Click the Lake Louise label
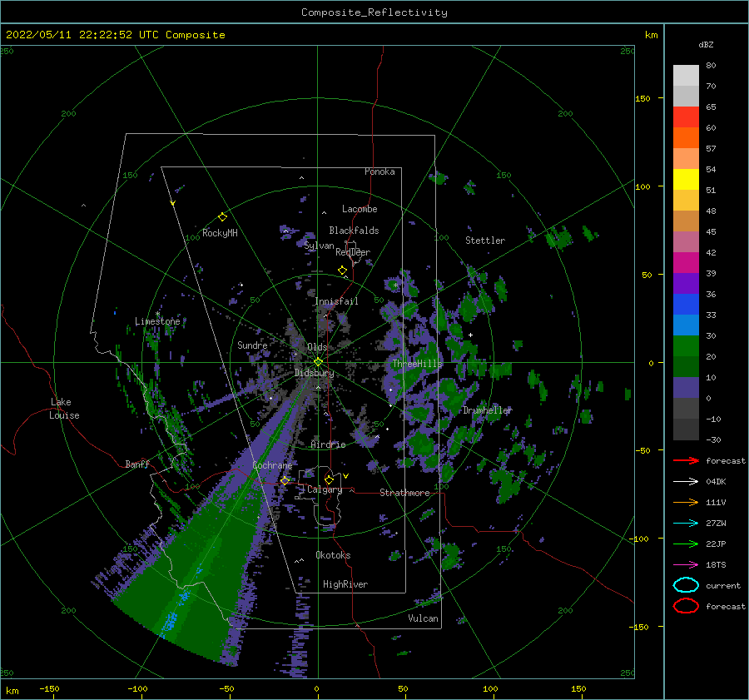 (64, 409)
